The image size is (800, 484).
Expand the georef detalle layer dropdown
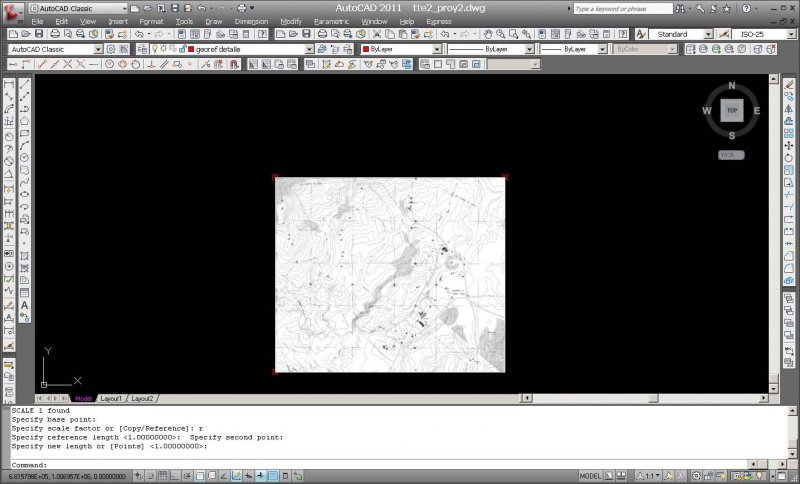(310, 49)
